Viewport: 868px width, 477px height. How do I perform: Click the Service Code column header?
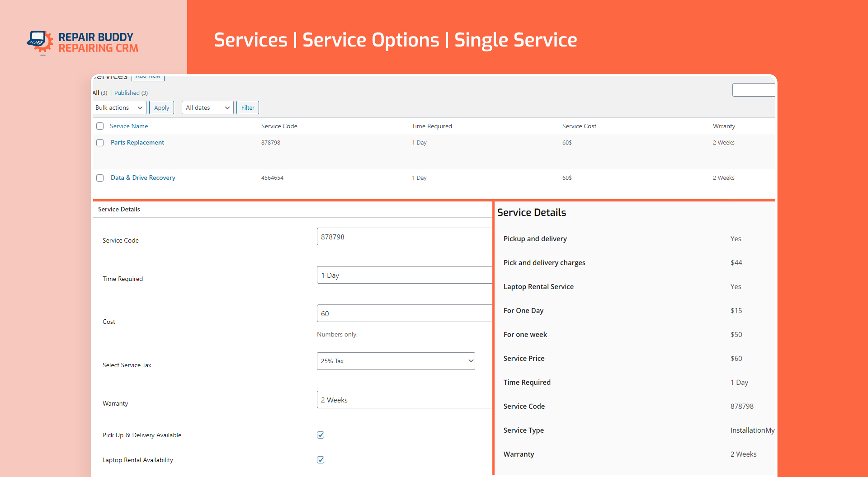(x=279, y=126)
